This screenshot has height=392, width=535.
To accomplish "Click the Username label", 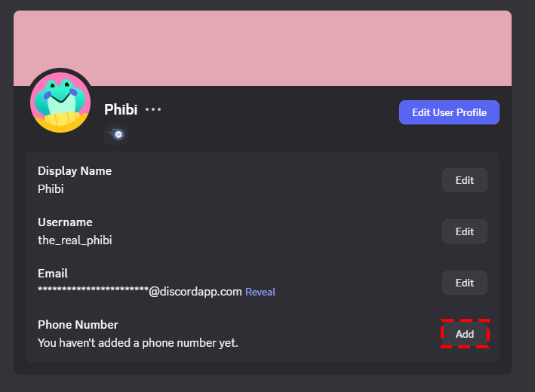I will [65, 222].
